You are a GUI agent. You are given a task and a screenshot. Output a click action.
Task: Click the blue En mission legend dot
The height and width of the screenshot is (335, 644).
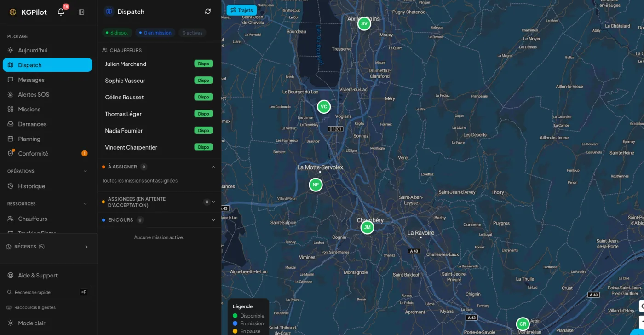coord(235,323)
